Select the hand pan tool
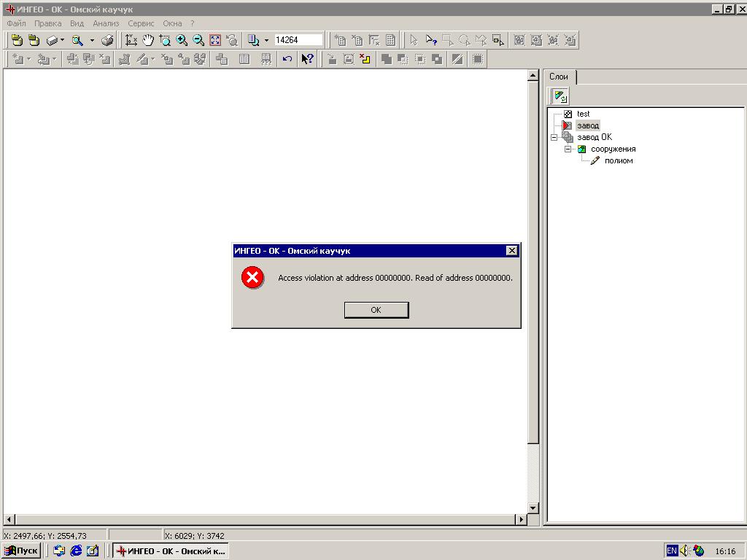 148,41
